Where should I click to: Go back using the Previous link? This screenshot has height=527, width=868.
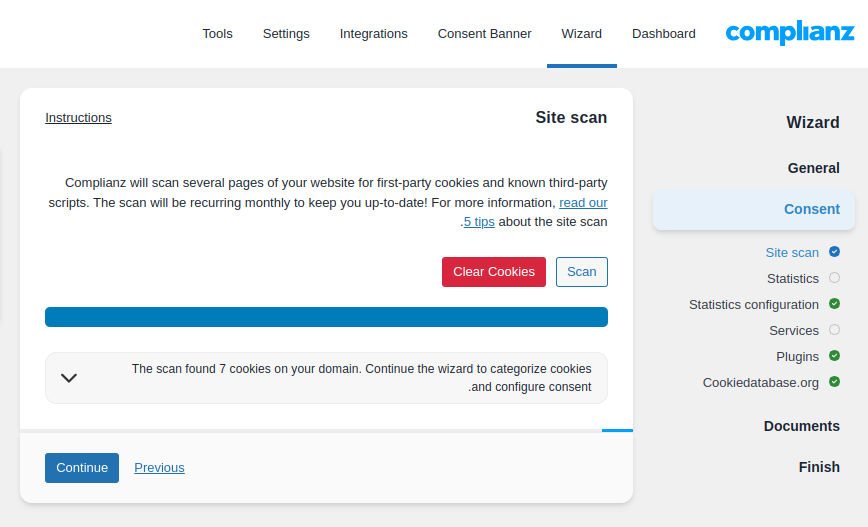(x=159, y=468)
